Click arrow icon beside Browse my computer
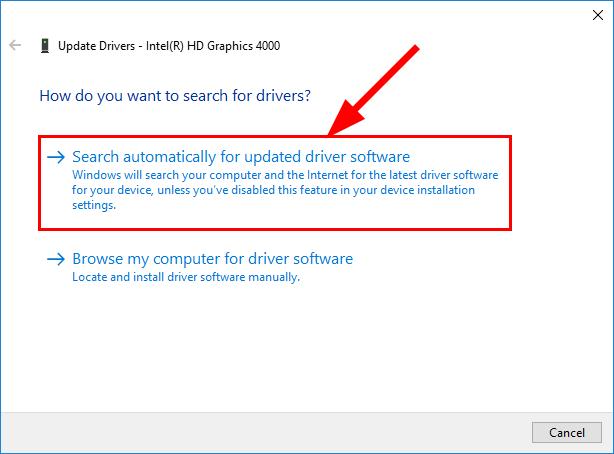Screen dimensions: 614x454 pyautogui.click(x=57, y=259)
